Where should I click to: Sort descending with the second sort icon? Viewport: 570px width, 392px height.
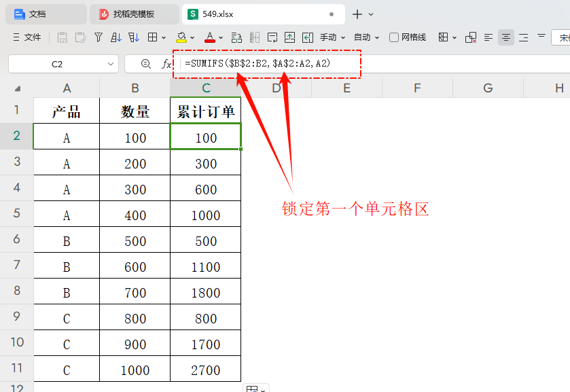tap(134, 37)
